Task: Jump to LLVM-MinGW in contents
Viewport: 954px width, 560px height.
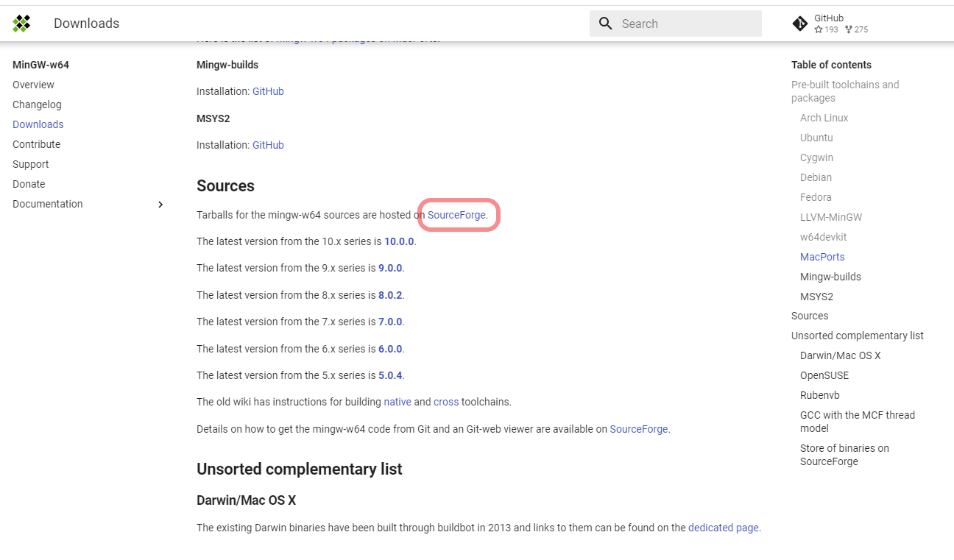Action: click(831, 217)
